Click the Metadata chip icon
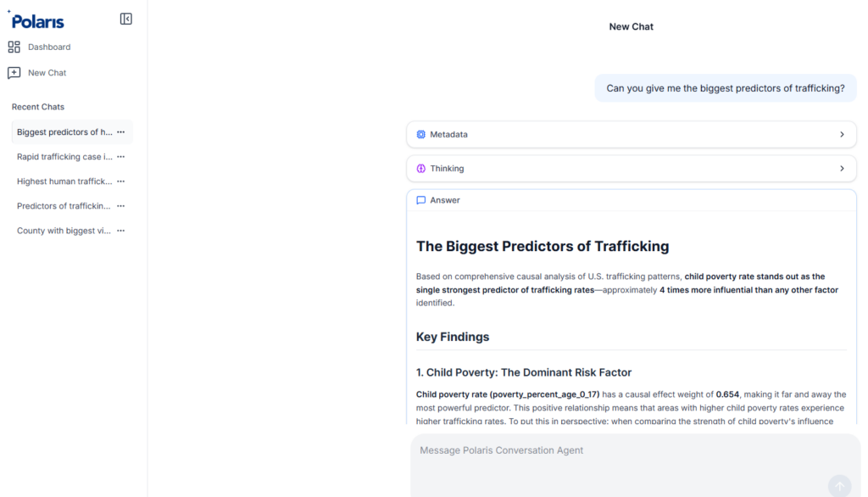The width and height of the screenshot is (868, 497). tap(421, 135)
